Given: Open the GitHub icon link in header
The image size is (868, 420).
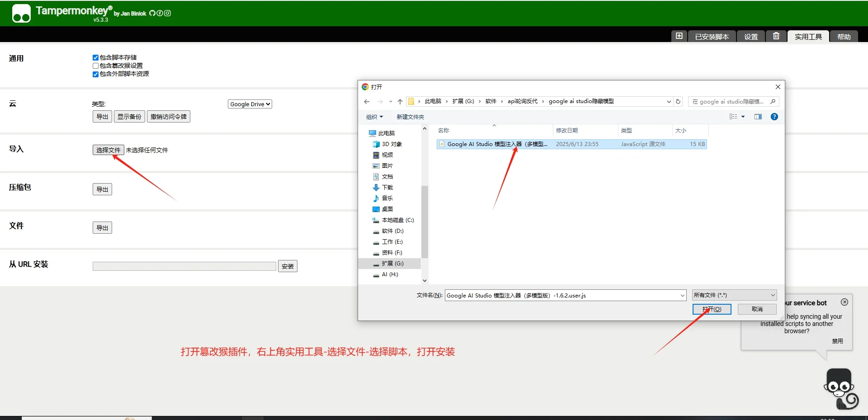Looking at the screenshot, I should tap(152, 13).
